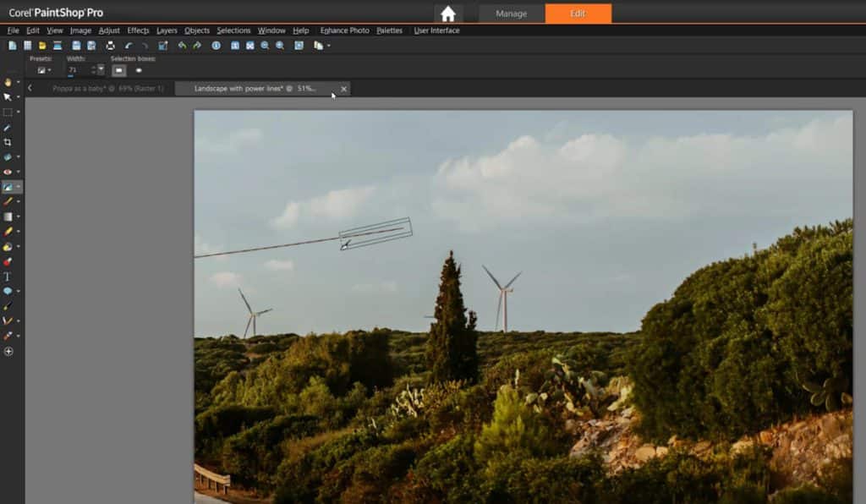This screenshot has height=504, width=866.
Task: Click the Home button at the top
Action: tap(448, 14)
